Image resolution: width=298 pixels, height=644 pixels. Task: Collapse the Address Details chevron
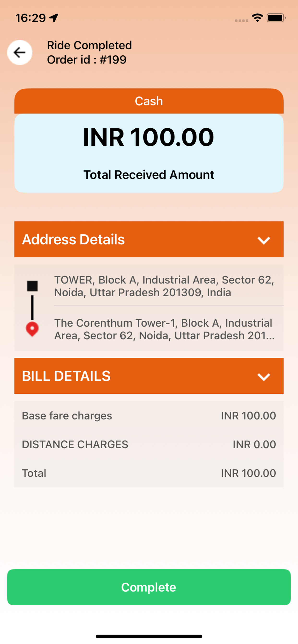(264, 240)
